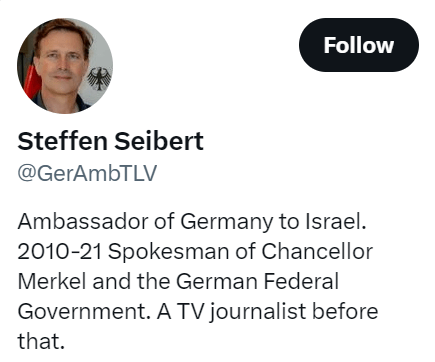Open the Steffen Seibert display name
The width and height of the screenshot is (435, 362).
(x=110, y=141)
